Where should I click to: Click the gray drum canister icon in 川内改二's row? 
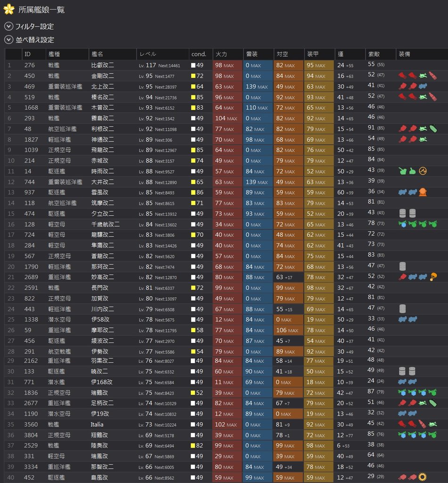pos(402,308)
